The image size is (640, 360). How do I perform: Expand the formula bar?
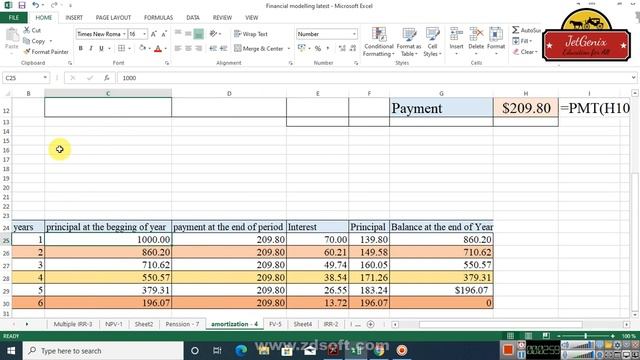coord(633,78)
